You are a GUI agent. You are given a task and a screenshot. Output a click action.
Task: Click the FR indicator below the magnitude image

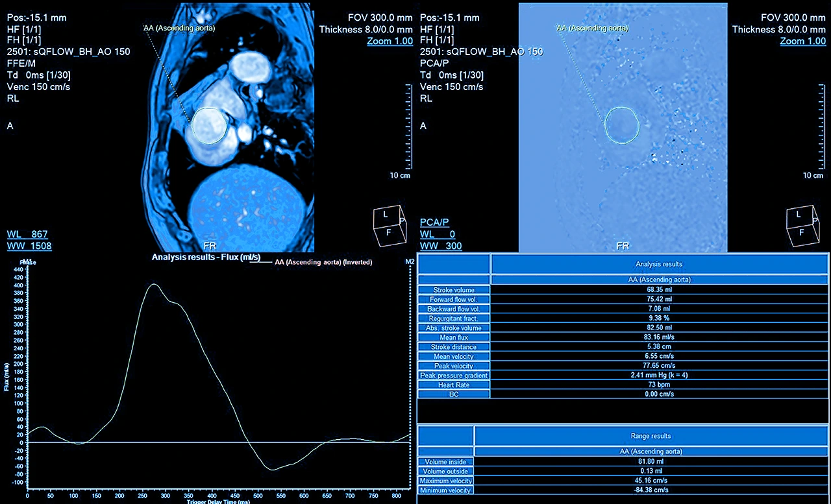click(x=209, y=246)
